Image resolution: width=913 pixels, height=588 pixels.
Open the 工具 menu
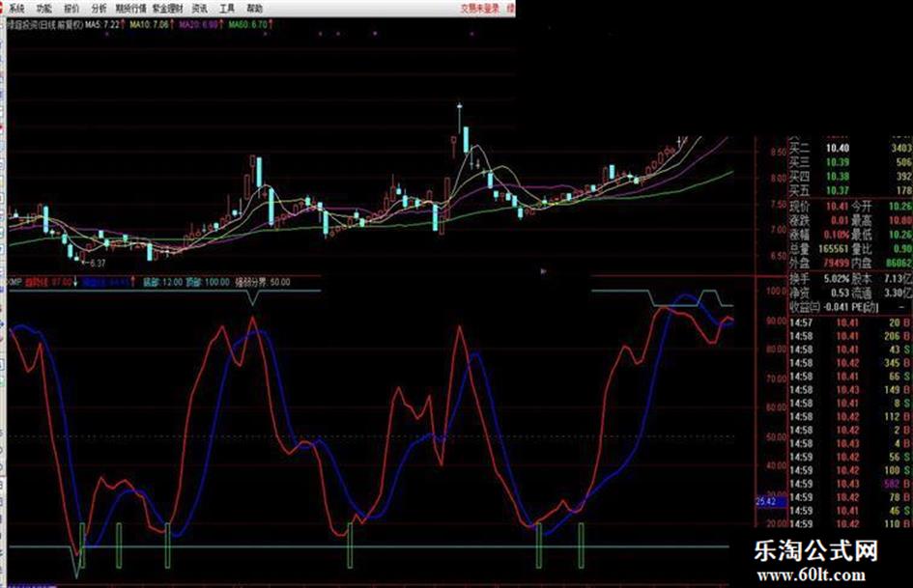(x=227, y=9)
